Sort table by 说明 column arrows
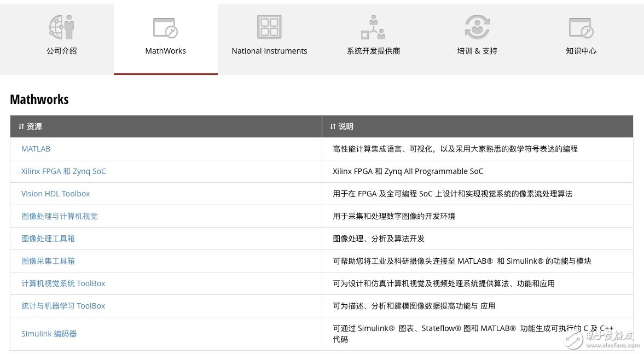Screen dimensions: 644x354 333,126
